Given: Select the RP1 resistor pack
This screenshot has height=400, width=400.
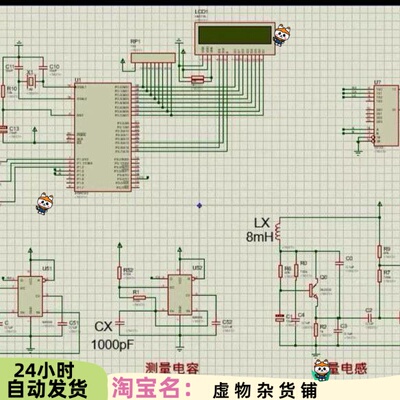Looking at the screenshot, I should pos(153,58).
